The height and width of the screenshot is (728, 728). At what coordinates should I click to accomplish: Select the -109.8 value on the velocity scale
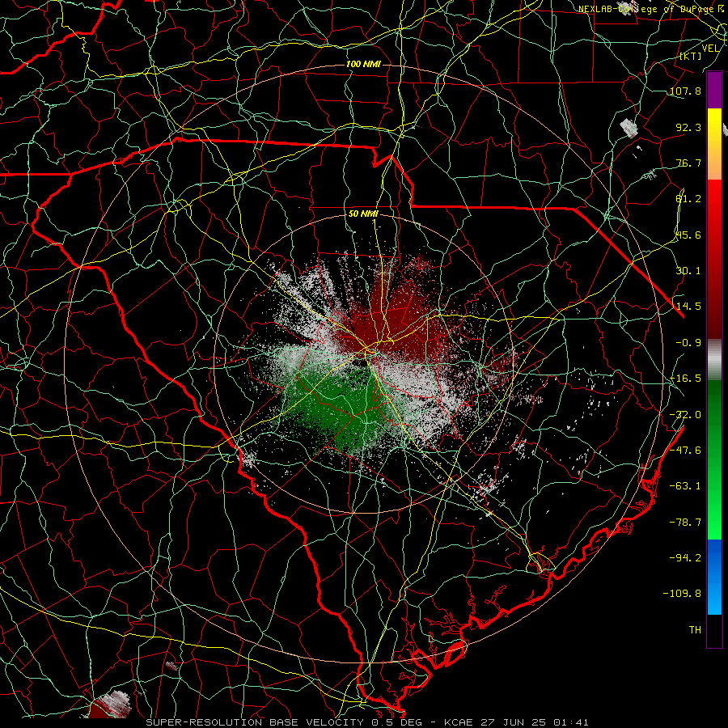pyautogui.click(x=682, y=594)
